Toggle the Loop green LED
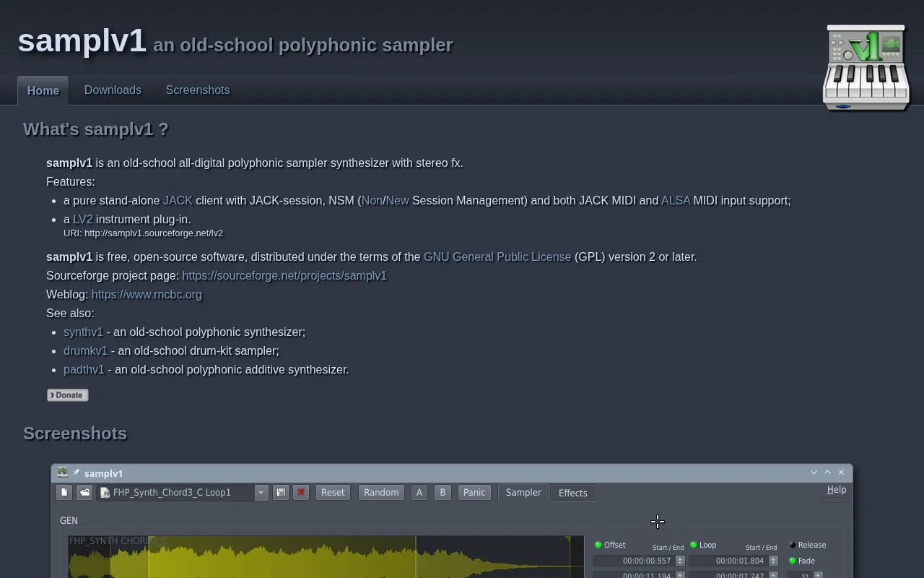Viewport: 924px width, 578px height. [x=694, y=545]
